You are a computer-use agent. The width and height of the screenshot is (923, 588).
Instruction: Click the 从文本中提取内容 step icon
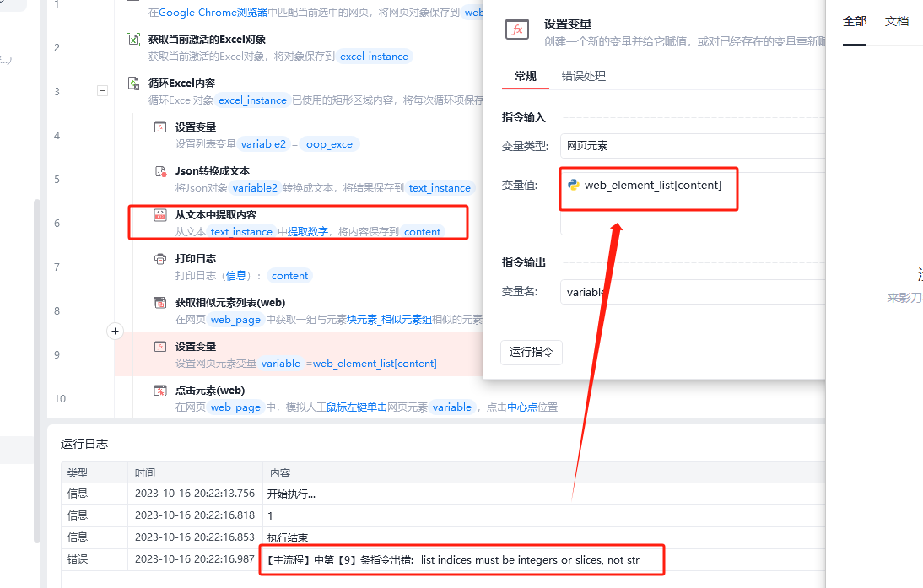[160, 215]
